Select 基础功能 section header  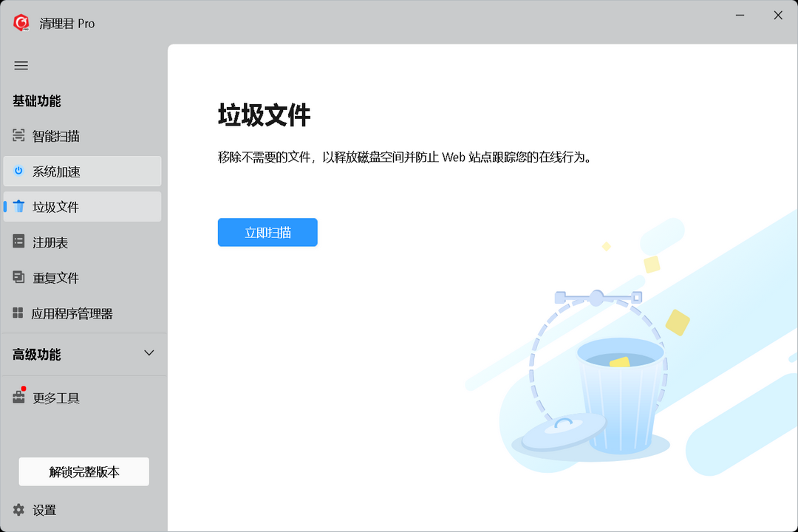[x=37, y=101]
